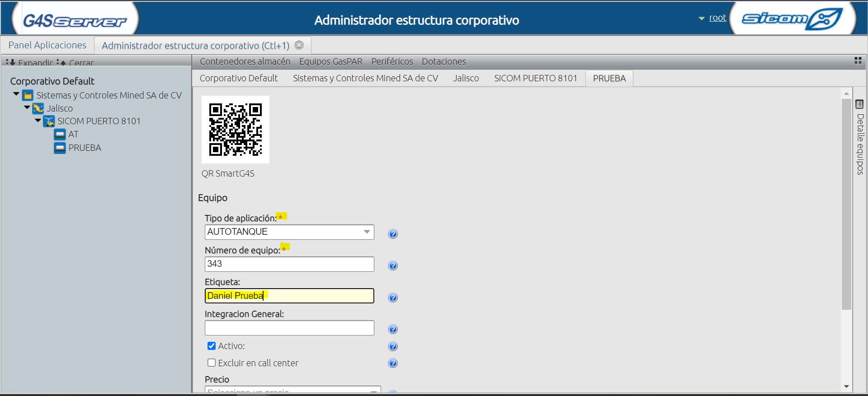Click the PRUEBA equipment icon

(x=60, y=148)
